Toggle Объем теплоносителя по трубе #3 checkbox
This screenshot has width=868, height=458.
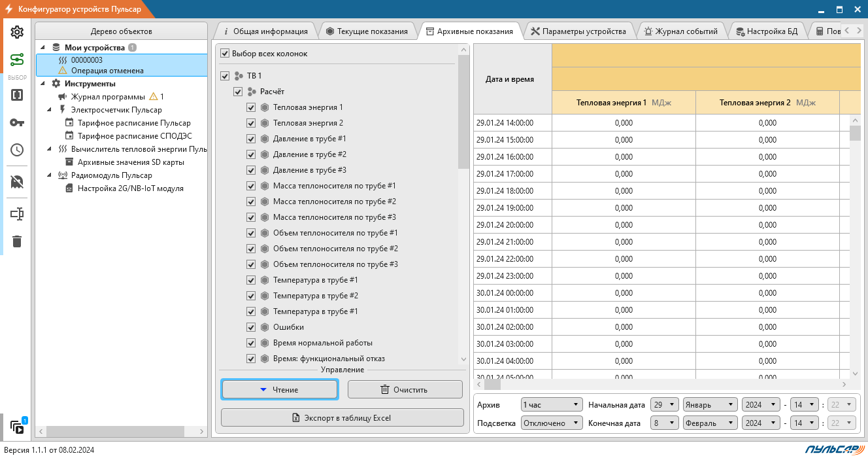(x=251, y=264)
